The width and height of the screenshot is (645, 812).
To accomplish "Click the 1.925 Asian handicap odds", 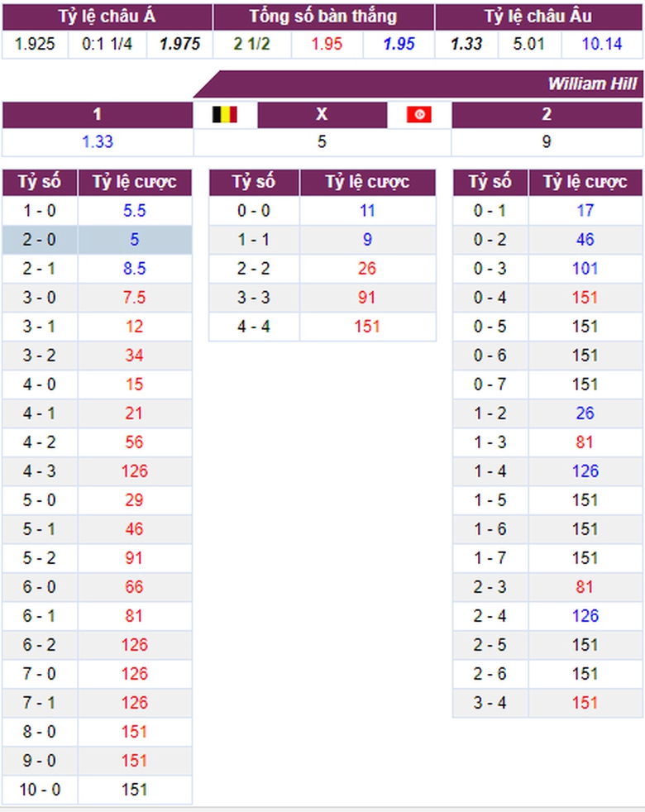I will click(x=35, y=44).
